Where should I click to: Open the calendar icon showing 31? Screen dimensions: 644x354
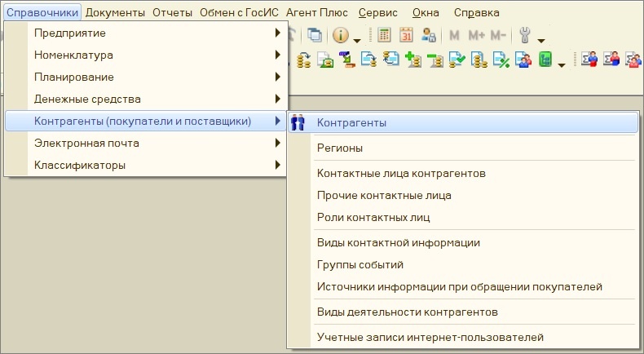click(x=406, y=35)
